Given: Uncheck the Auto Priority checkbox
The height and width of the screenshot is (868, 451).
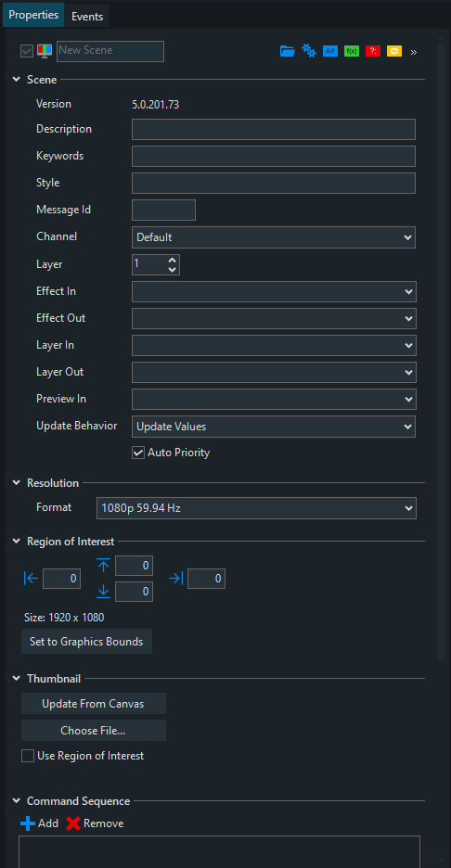Looking at the screenshot, I should [x=138, y=453].
